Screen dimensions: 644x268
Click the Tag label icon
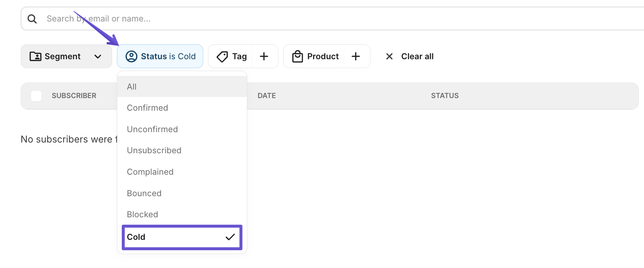pyautogui.click(x=222, y=57)
